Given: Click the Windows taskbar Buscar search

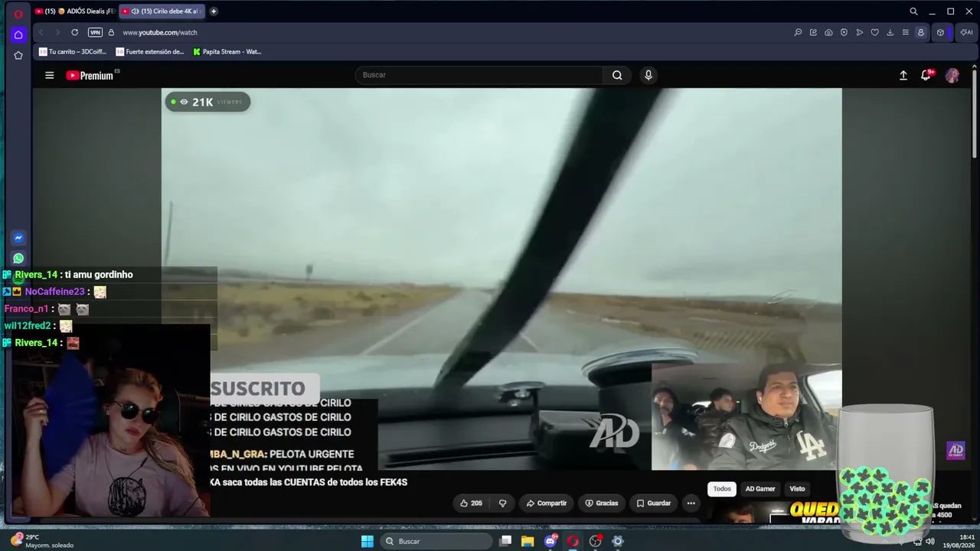Looking at the screenshot, I should tap(436, 541).
